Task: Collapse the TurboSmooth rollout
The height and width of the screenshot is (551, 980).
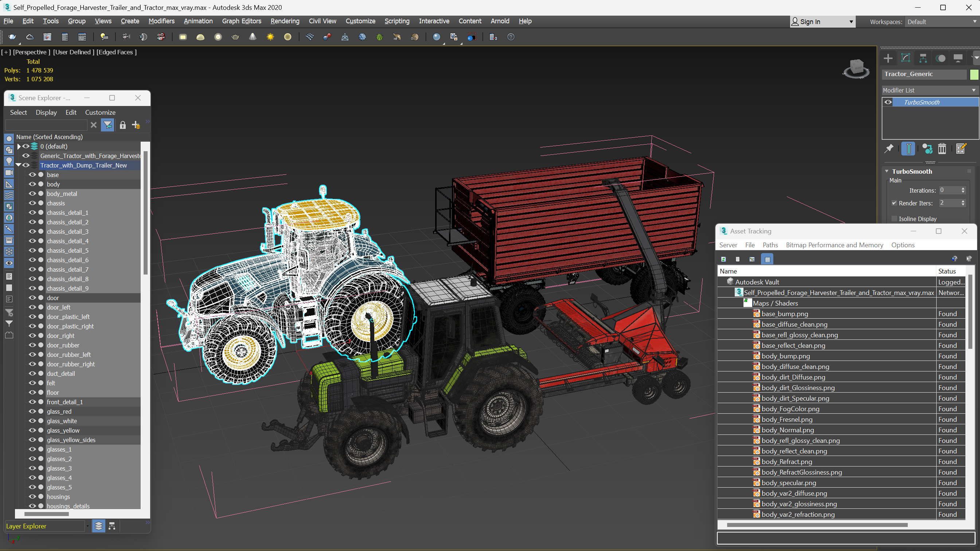Action: [x=887, y=172]
